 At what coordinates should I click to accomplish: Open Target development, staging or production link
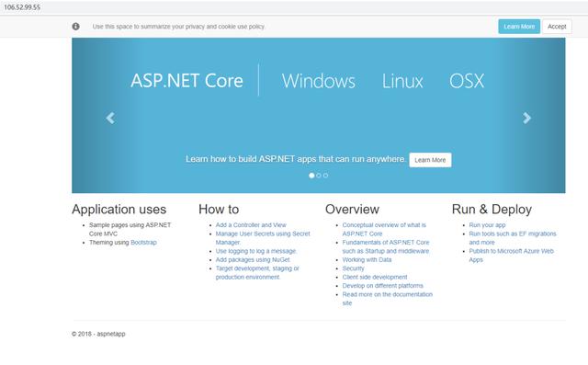click(257, 273)
